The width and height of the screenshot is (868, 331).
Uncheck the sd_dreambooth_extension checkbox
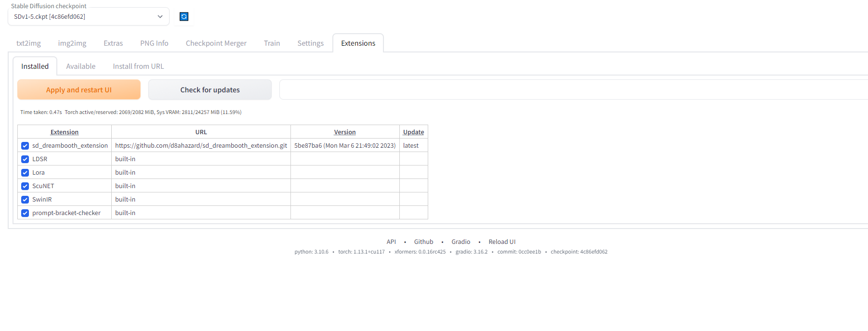[25, 146]
